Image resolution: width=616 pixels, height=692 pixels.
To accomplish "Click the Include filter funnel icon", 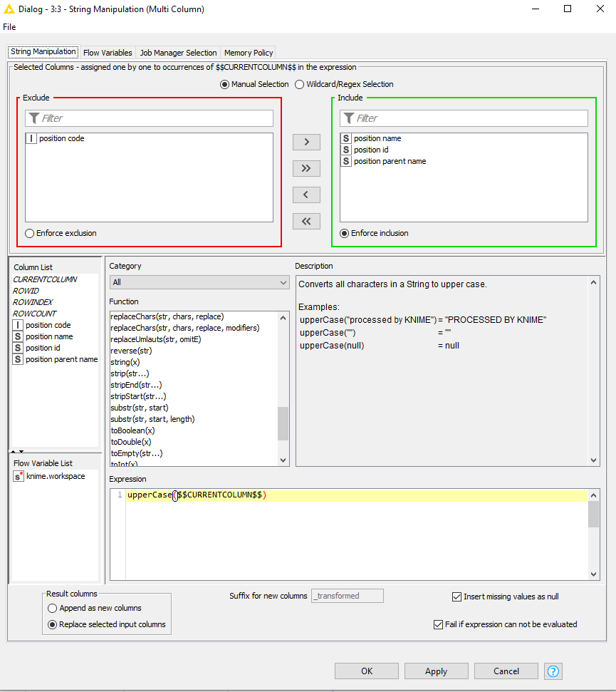I will (349, 118).
